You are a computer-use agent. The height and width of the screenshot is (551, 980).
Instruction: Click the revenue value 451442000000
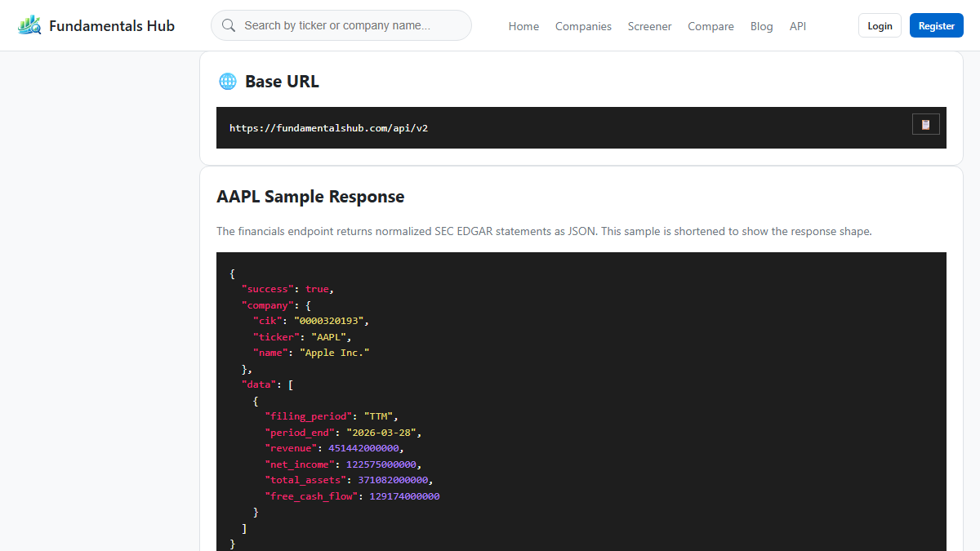[363, 448]
